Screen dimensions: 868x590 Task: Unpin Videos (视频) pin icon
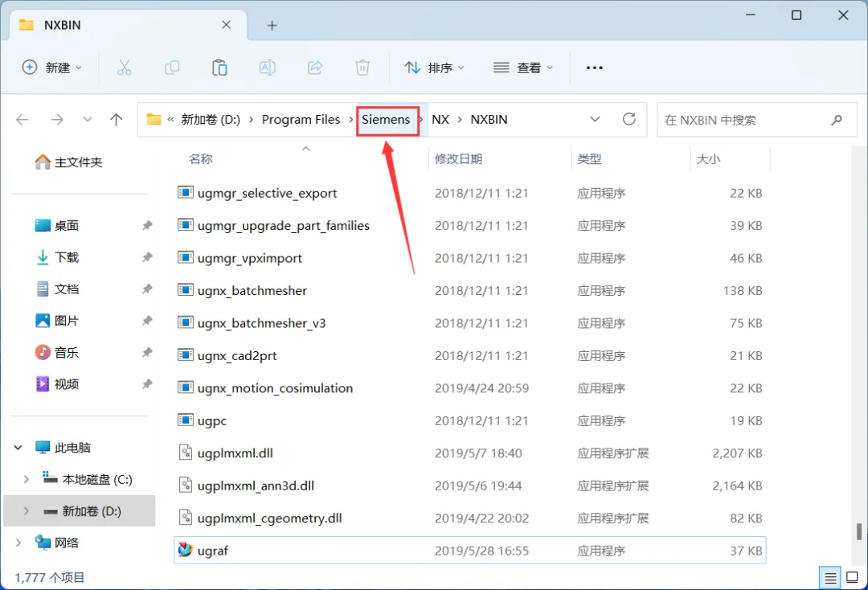pyautogui.click(x=147, y=384)
